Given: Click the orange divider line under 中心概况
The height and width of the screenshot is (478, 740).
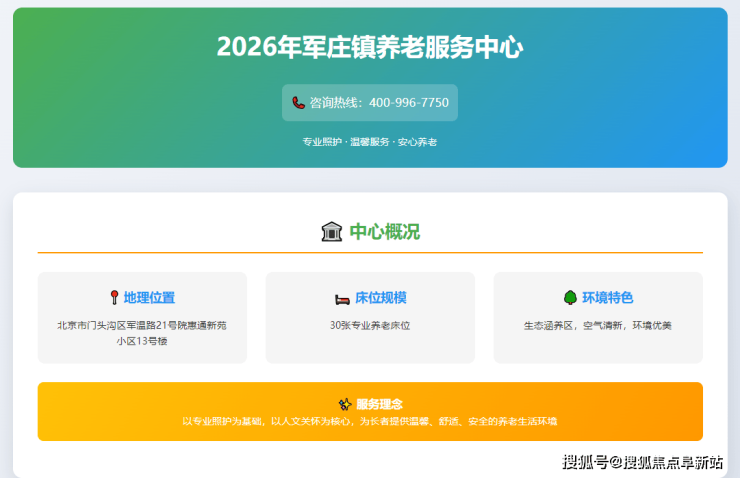Looking at the screenshot, I should point(370,253).
